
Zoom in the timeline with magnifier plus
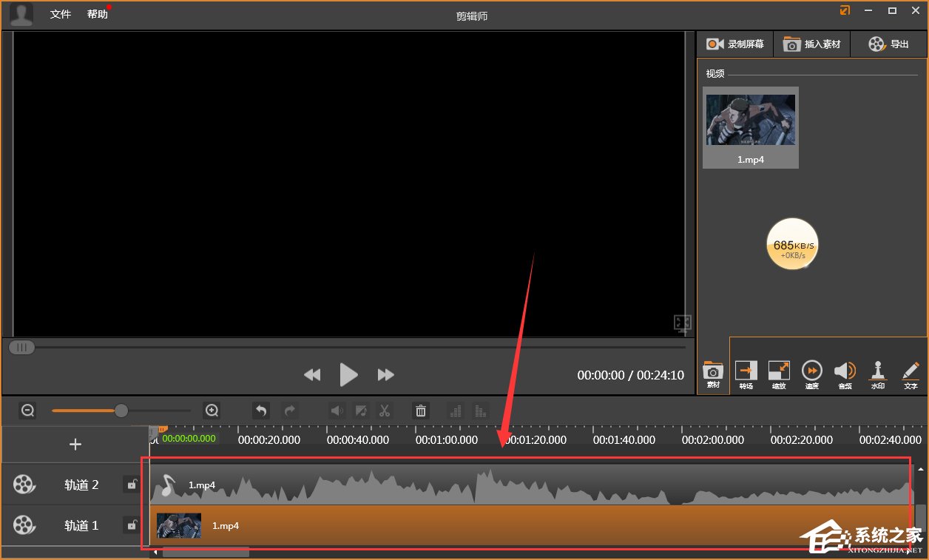tap(212, 411)
